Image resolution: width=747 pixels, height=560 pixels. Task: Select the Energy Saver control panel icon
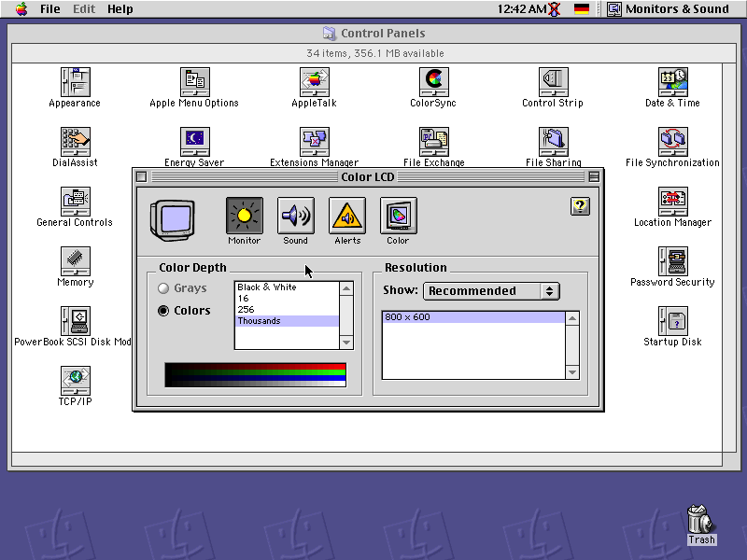click(x=195, y=142)
